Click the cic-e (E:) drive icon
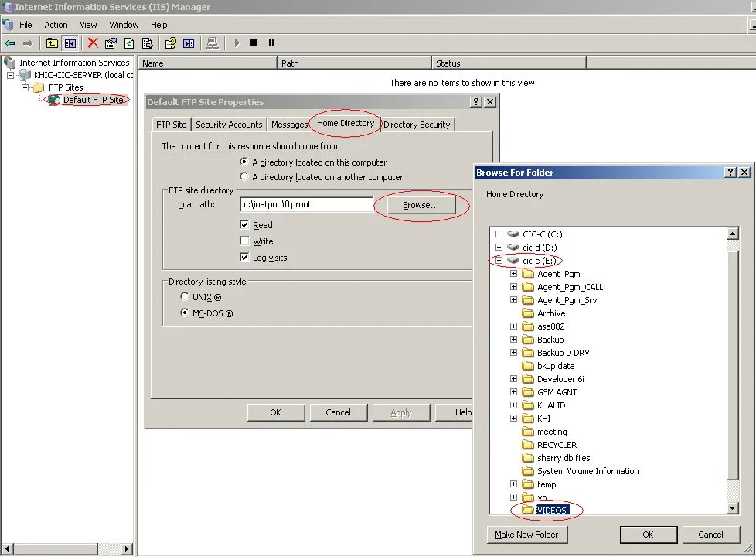756x557 pixels. tap(513, 261)
